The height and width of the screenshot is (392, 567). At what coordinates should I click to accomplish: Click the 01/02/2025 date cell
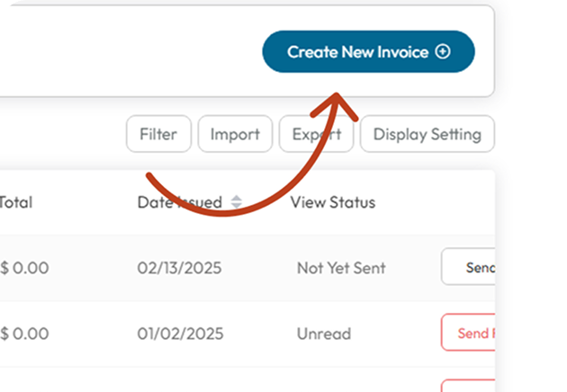179,334
